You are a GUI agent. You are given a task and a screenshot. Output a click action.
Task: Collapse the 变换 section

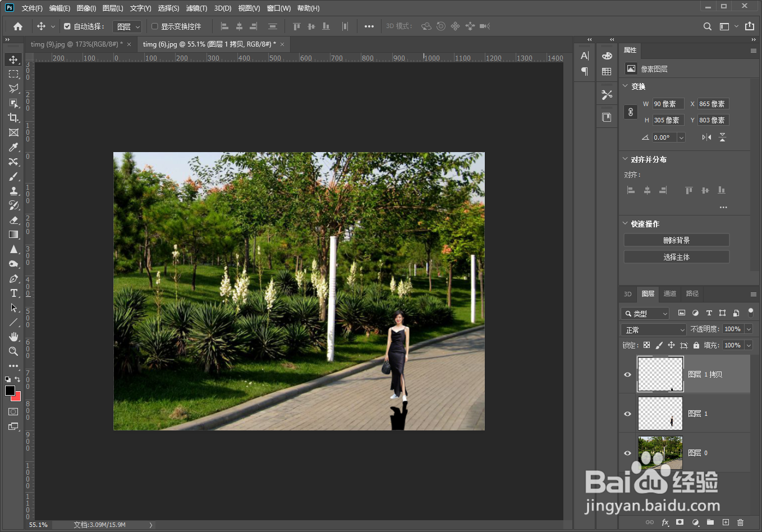[x=625, y=86]
